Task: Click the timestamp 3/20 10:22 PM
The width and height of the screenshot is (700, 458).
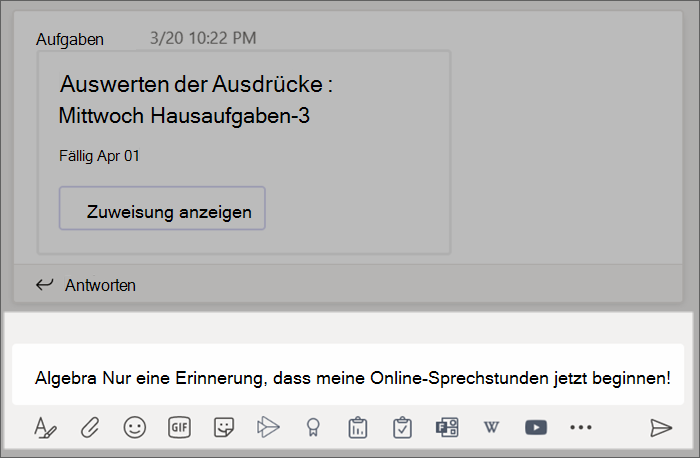Action: tap(203, 38)
